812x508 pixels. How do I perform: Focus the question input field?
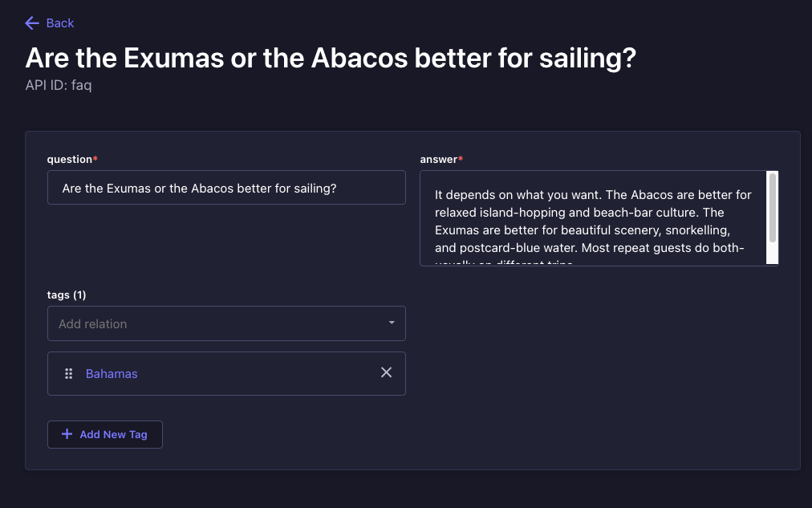(x=226, y=188)
